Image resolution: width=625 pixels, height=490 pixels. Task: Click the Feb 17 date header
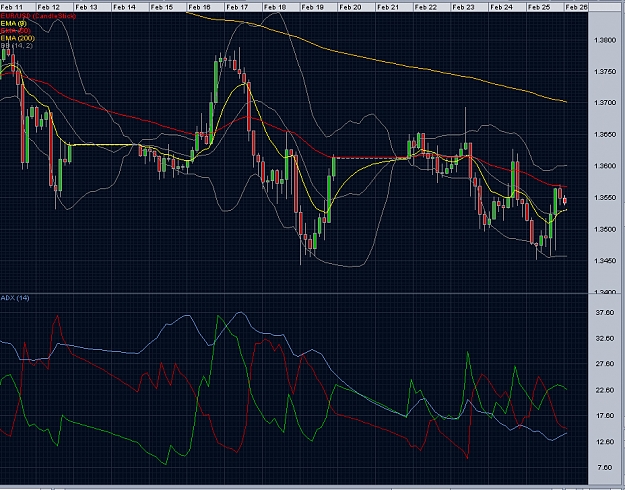click(x=237, y=7)
